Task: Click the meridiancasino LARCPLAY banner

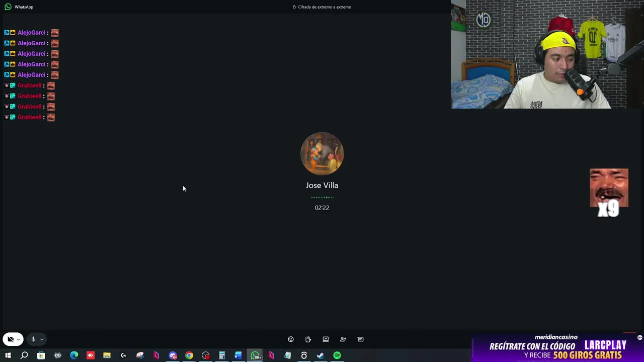Action: point(557,347)
